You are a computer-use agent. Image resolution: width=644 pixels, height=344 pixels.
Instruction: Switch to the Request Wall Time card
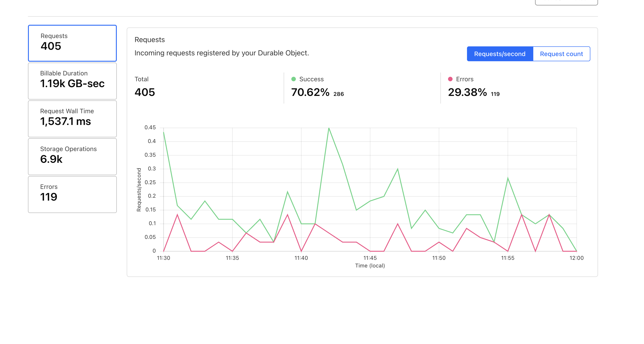click(x=72, y=119)
